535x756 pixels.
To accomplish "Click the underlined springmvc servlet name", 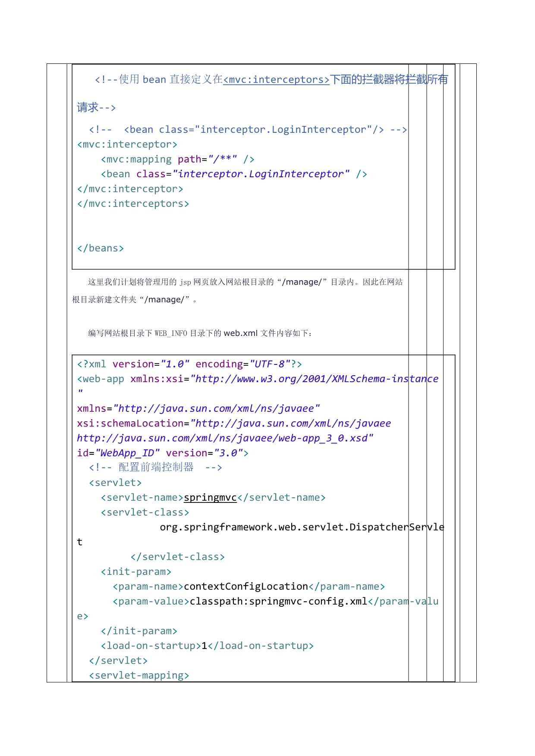I will coord(210,498).
